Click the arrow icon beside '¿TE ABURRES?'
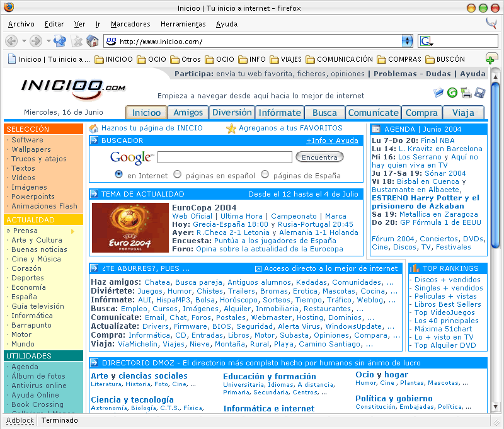 tap(94, 268)
